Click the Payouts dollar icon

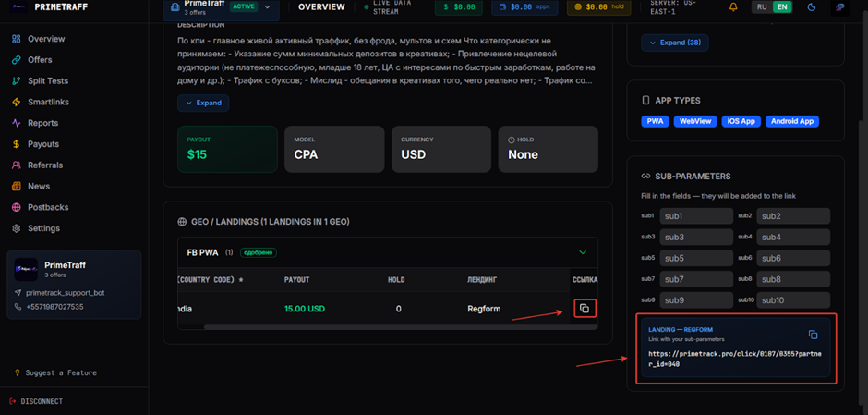pyautogui.click(x=17, y=144)
